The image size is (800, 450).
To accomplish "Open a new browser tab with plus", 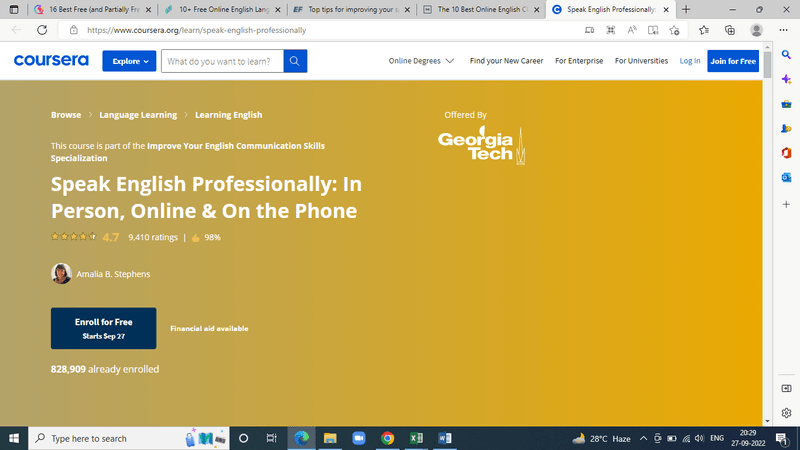I will pyautogui.click(x=686, y=9).
